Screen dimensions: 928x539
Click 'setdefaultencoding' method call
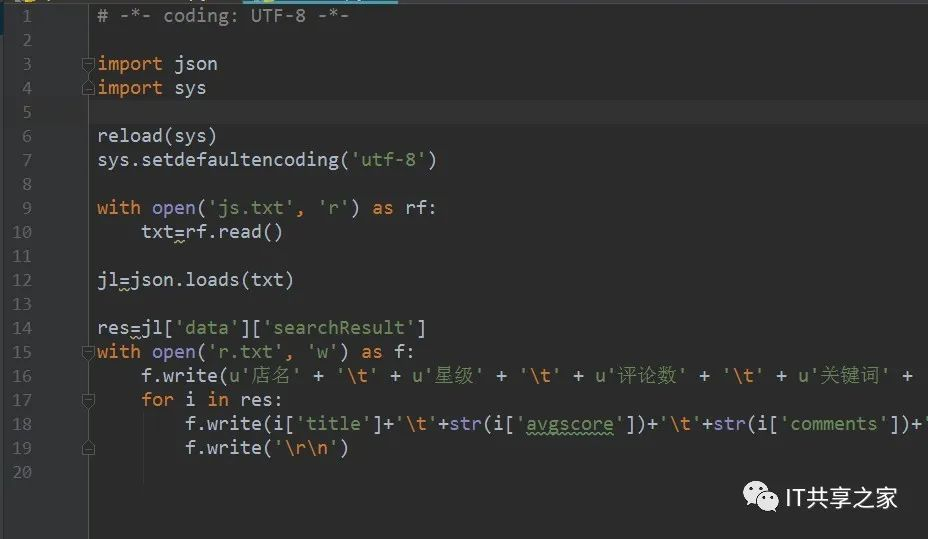point(240,160)
